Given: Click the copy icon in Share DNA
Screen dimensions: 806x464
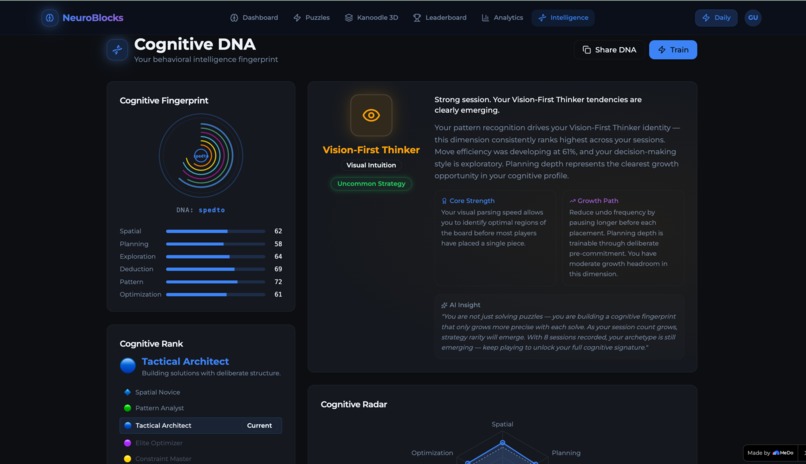Looking at the screenshot, I should (x=587, y=50).
